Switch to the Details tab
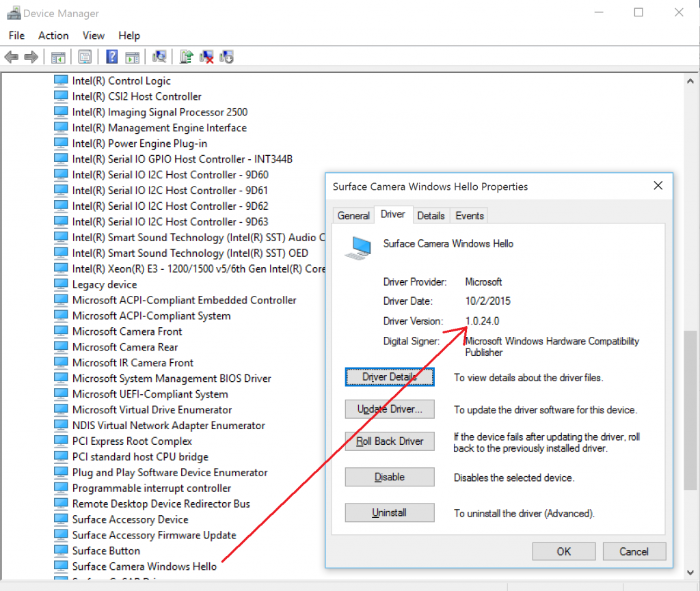The width and height of the screenshot is (700, 591). pos(431,215)
